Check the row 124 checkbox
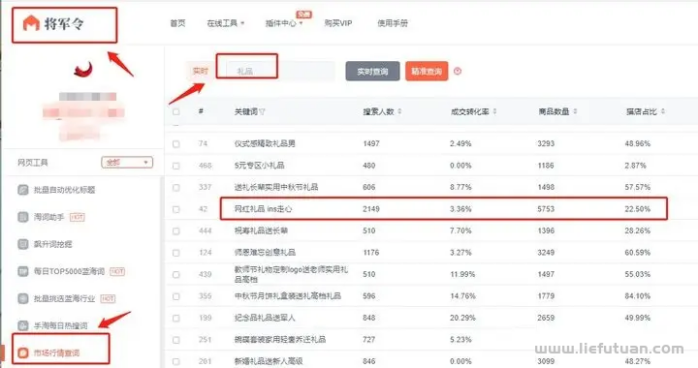The width and height of the screenshot is (698, 368). click(176, 253)
